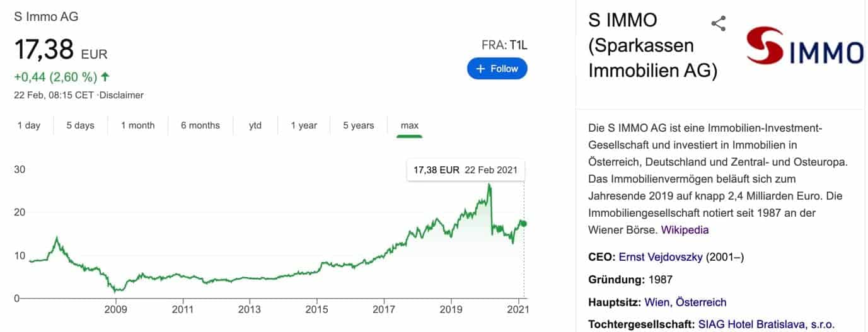This screenshot has height=332, width=868.
Task: Open SIAG Hotel Bratislava subsidiary link
Action: click(x=767, y=325)
